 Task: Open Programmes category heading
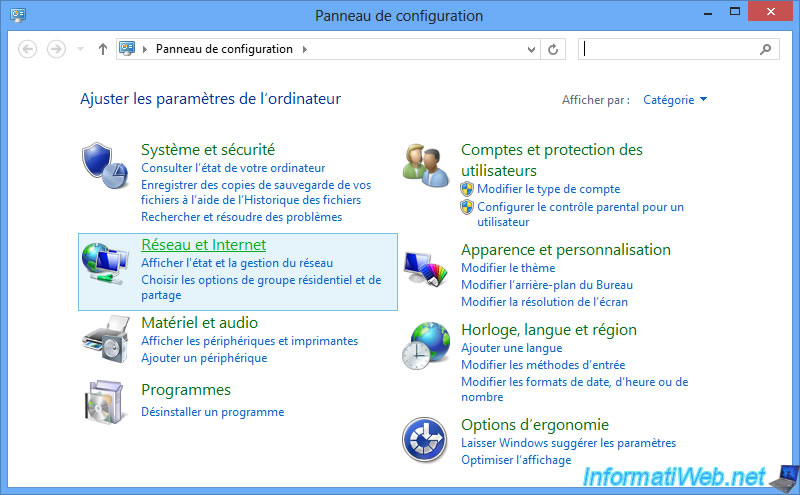tap(186, 390)
